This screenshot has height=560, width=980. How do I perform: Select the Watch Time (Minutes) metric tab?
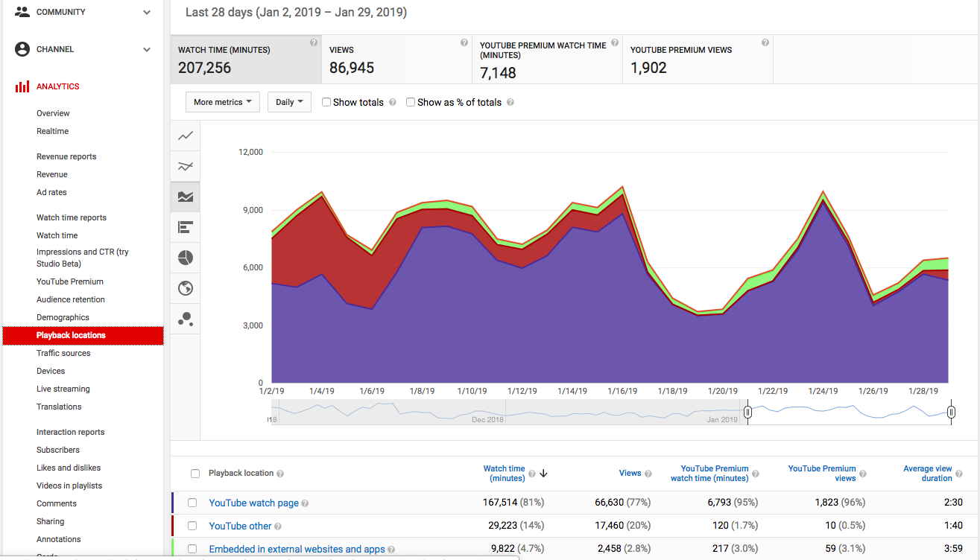click(x=246, y=59)
